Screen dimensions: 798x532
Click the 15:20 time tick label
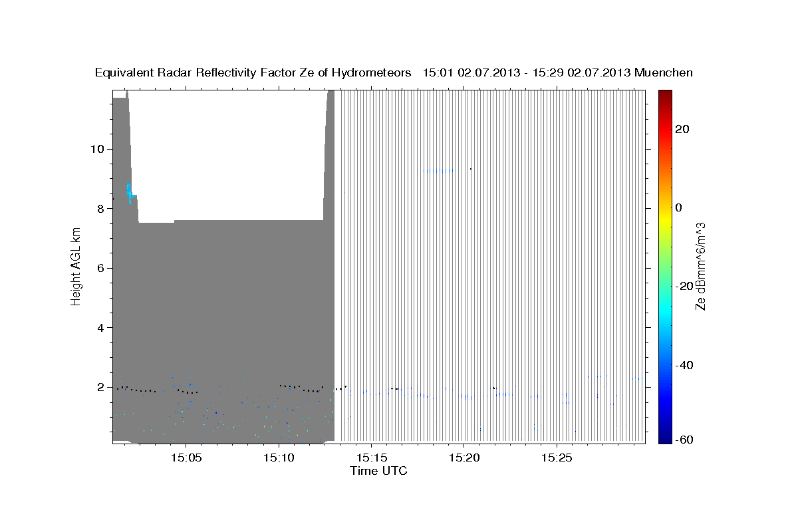coord(464,458)
